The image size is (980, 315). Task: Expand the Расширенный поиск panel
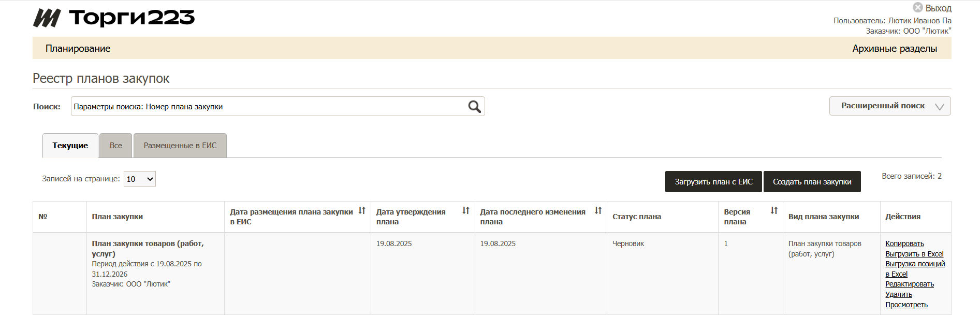pos(889,106)
